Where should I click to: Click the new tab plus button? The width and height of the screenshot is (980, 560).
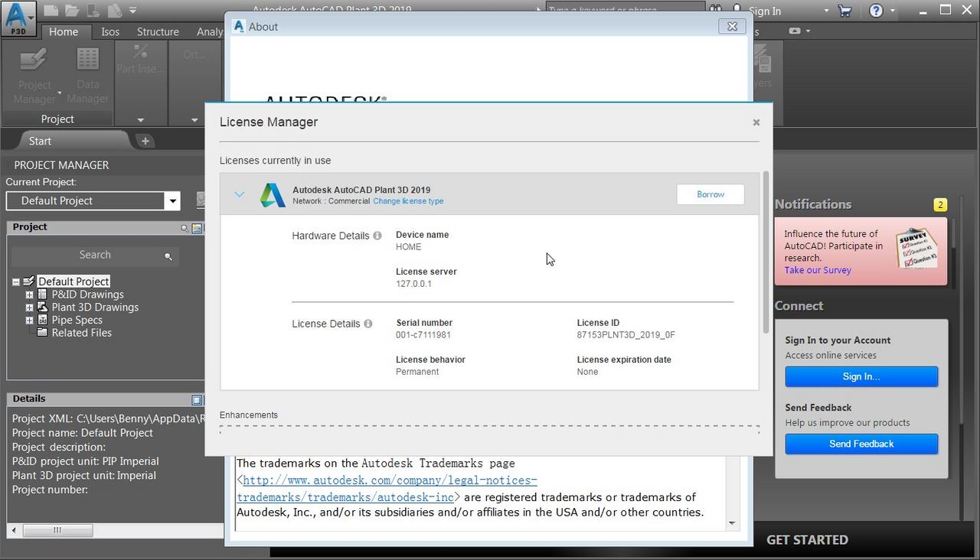pyautogui.click(x=145, y=141)
